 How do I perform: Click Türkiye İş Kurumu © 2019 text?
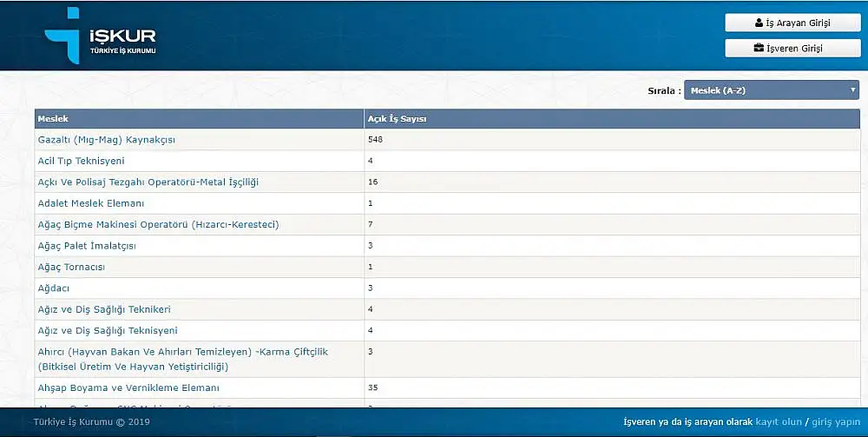(x=91, y=422)
